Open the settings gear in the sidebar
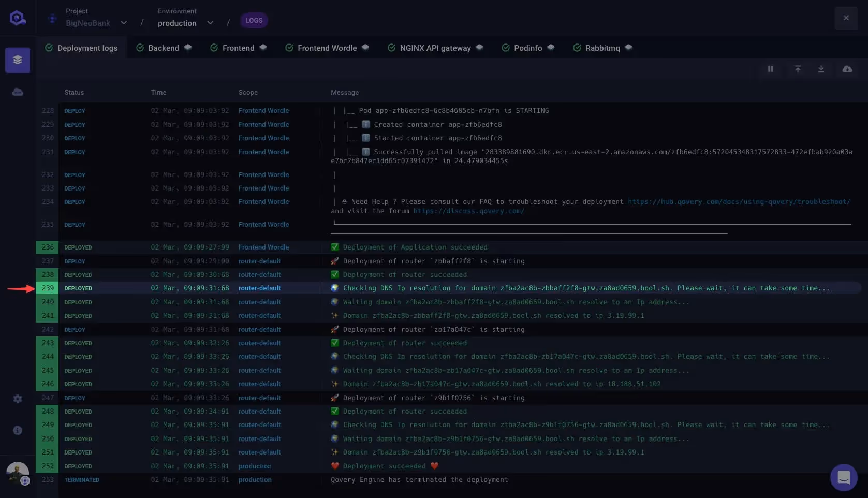The height and width of the screenshot is (498, 868). 18,399
